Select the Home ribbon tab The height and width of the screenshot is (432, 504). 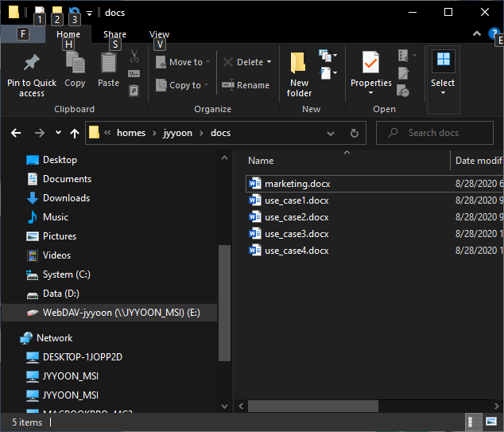click(x=68, y=34)
